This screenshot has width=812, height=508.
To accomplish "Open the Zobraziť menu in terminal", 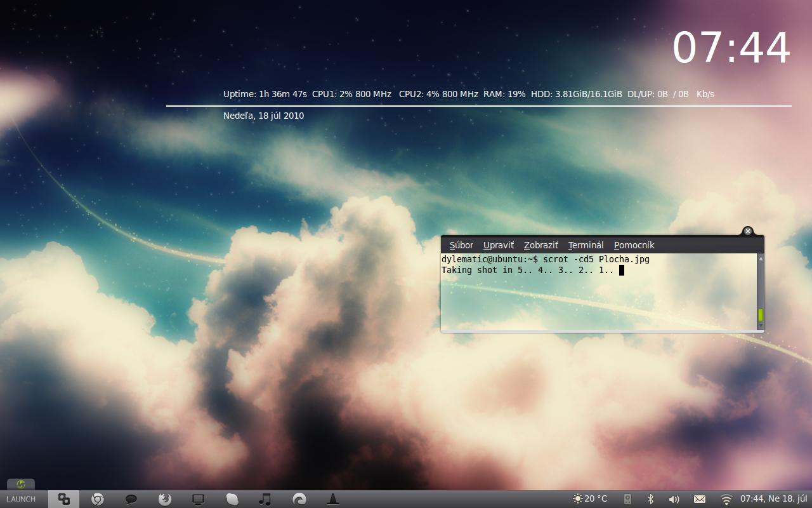I will tap(541, 245).
